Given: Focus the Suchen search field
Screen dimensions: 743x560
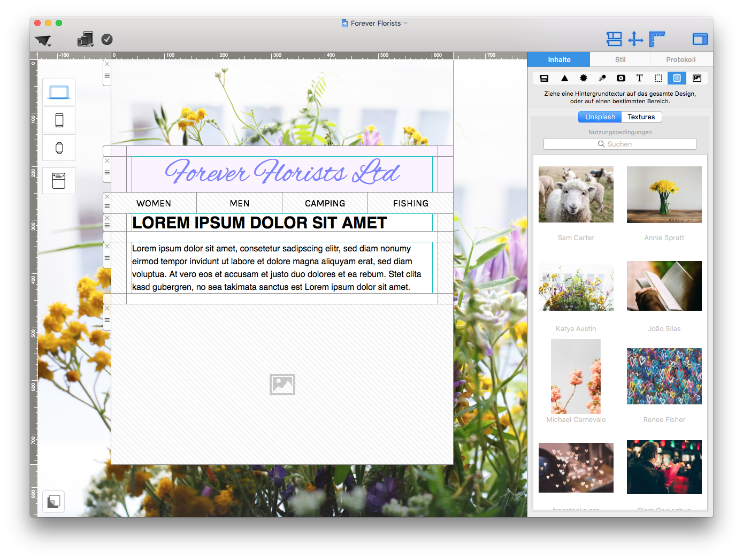Looking at the screenshot, I should (620, 144).
